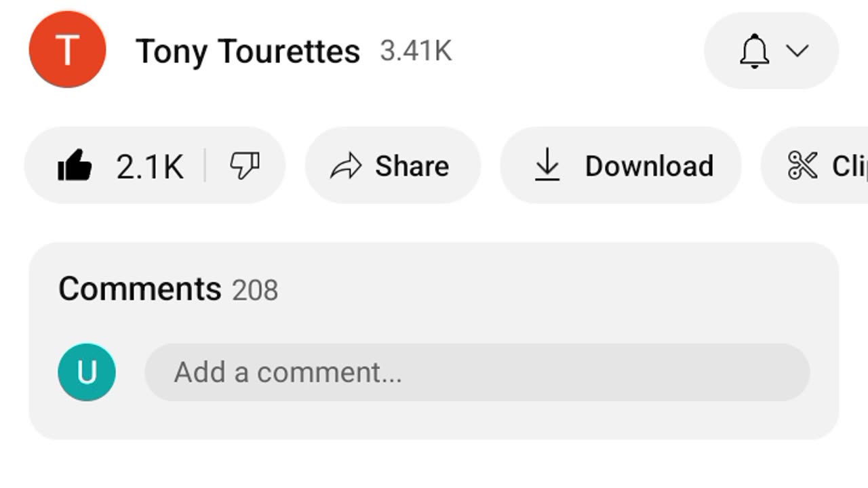
Task: Open the Tony Tourettes channel name
Action: [x=248, y=52]
